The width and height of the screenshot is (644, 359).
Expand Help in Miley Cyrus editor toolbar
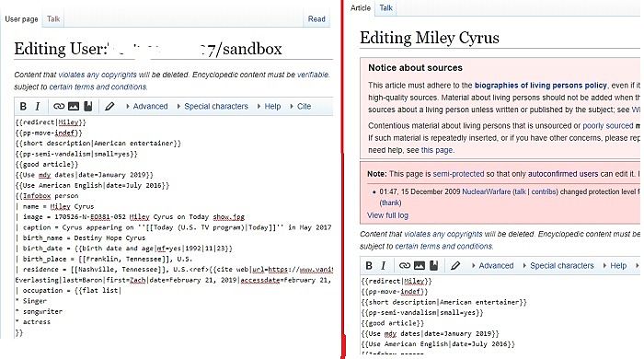pos(615,266)
